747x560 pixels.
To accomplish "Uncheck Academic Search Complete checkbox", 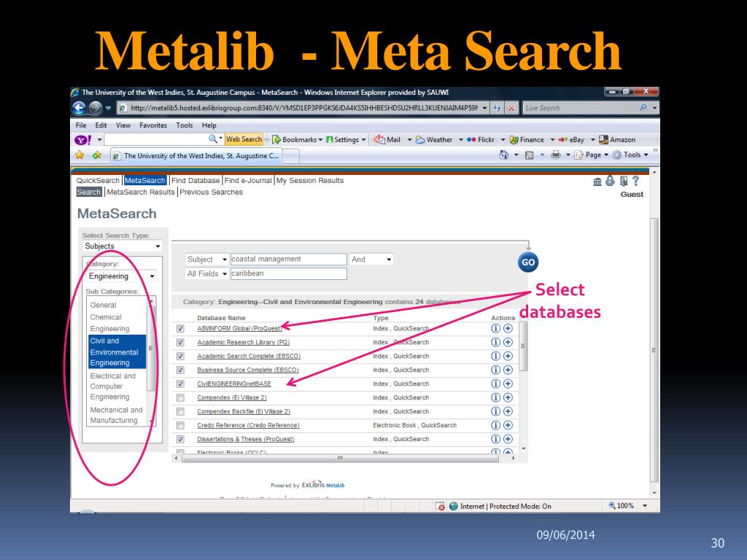I will click(x=180, y=356).
